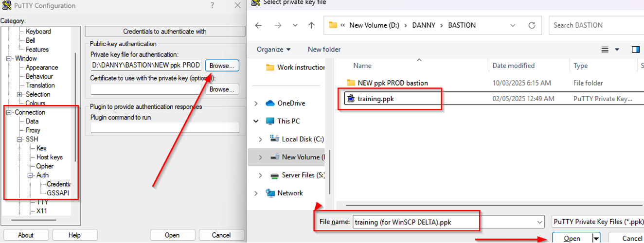
Task: Collapse the Connection category node
Action: pos(9,112)
